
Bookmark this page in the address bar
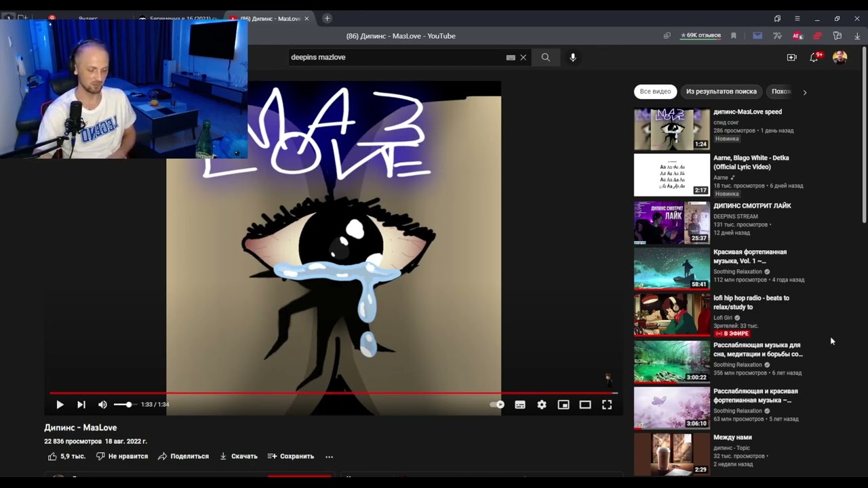pos(734,36)
